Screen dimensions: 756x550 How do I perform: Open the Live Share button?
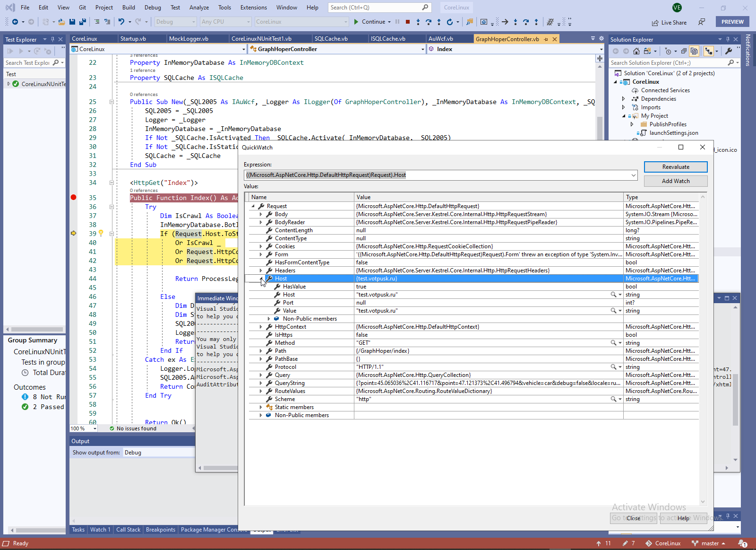point(669,22)
